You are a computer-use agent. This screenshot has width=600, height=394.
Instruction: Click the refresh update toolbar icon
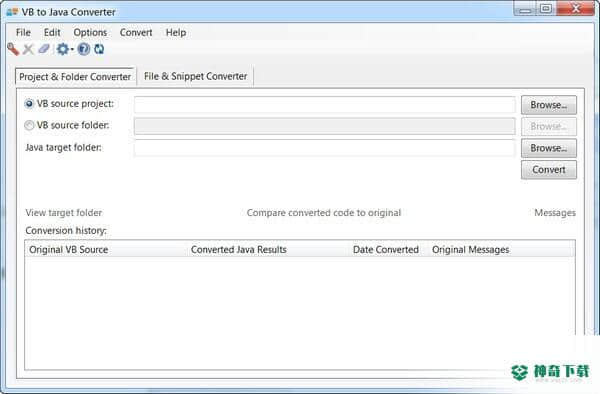click(x=99, y=49)
